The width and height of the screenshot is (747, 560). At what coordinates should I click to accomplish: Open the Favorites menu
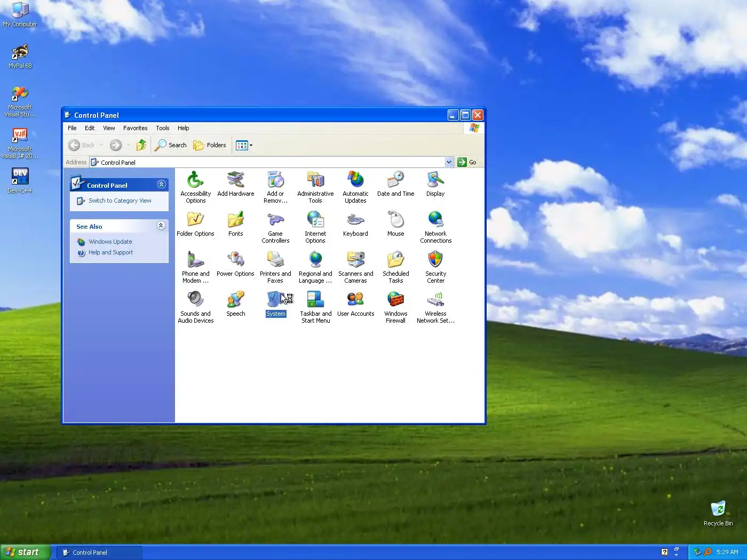click(135, 128)
